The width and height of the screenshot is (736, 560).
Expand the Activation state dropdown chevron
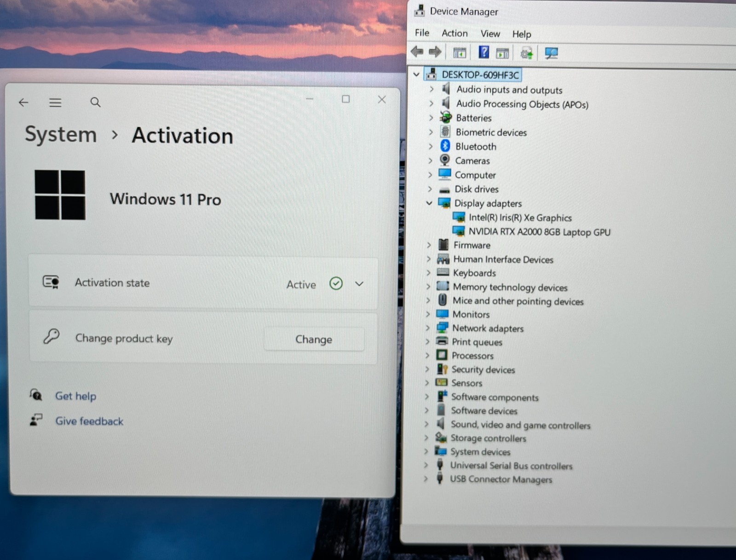[x=359, y=283]
